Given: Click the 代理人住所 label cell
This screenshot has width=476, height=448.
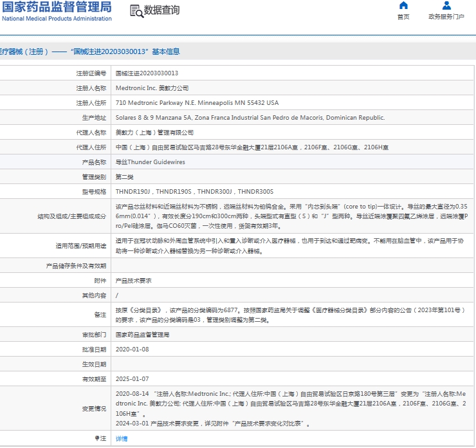Looking at the screenshot, I should [x=91, y=147].
